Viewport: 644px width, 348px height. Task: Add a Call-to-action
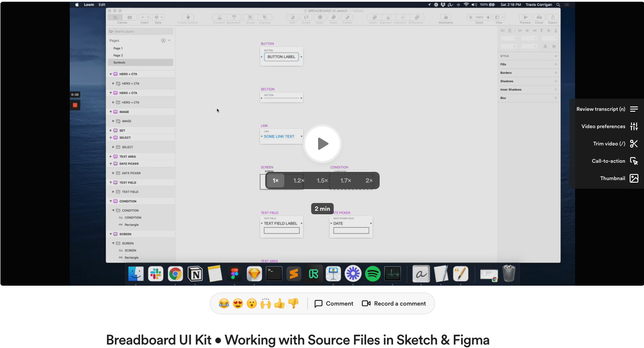point(615,161)
